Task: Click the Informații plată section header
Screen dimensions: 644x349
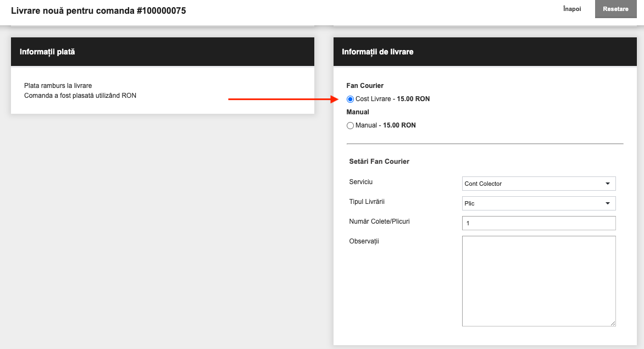Action: (163, 52)
